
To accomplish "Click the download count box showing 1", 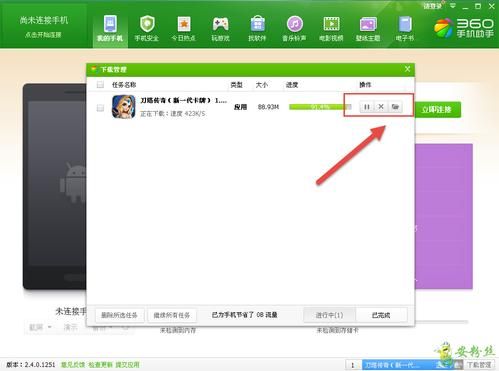I will (353, 365).
